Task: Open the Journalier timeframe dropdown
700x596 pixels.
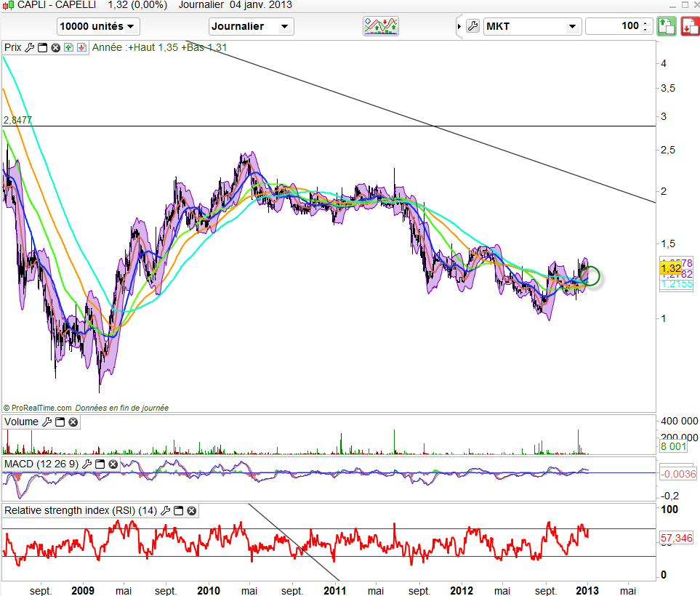Action: [x=252, y=27]
